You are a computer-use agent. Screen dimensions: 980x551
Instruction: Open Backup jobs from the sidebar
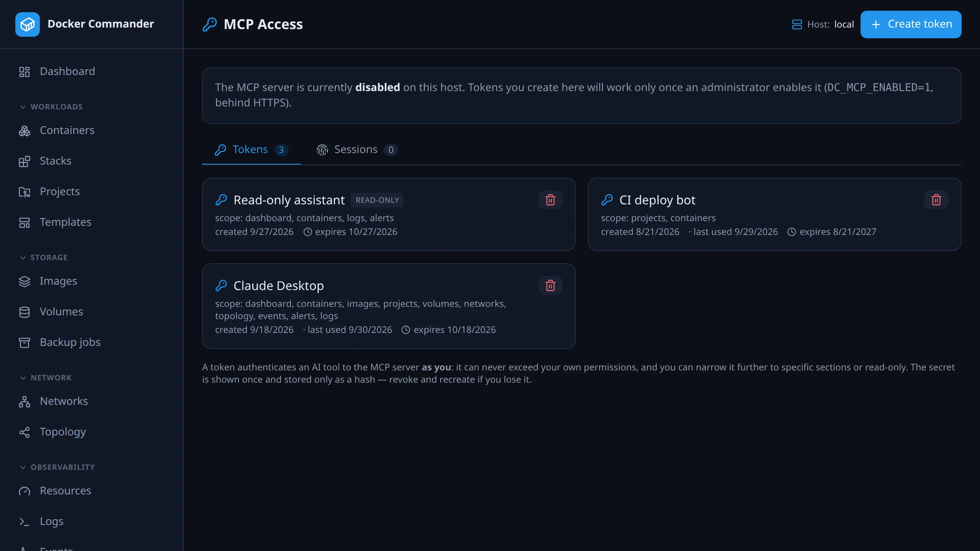click(x=91, y=342)
